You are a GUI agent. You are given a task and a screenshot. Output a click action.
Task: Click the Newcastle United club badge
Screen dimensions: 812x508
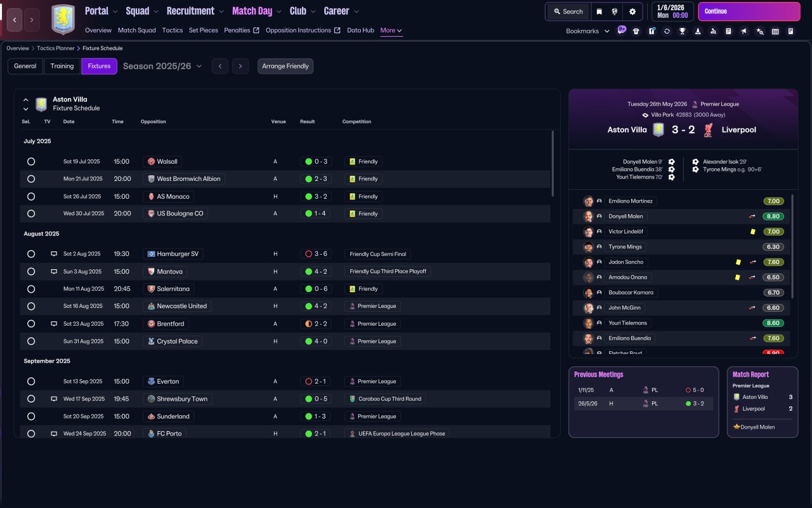coord(151,306)
